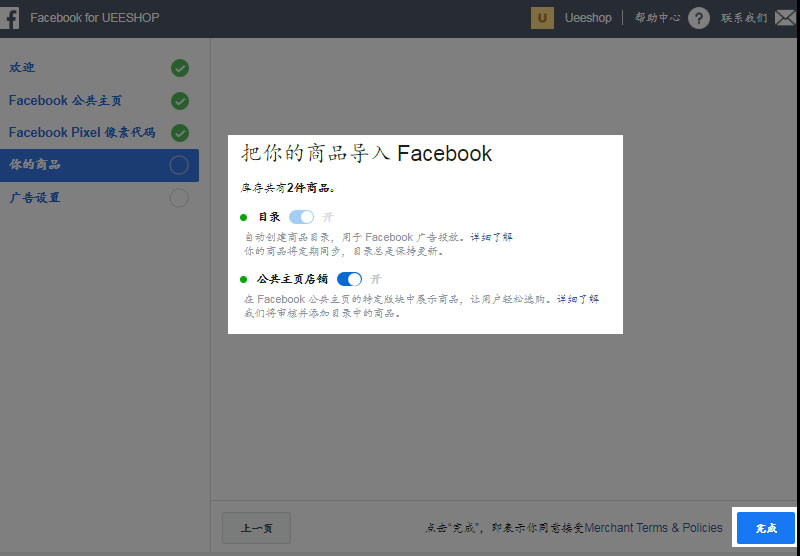Screen dimensions: 800x556
Task: Click the empty status circle beside 广告设置
Action: pos(179,198)
